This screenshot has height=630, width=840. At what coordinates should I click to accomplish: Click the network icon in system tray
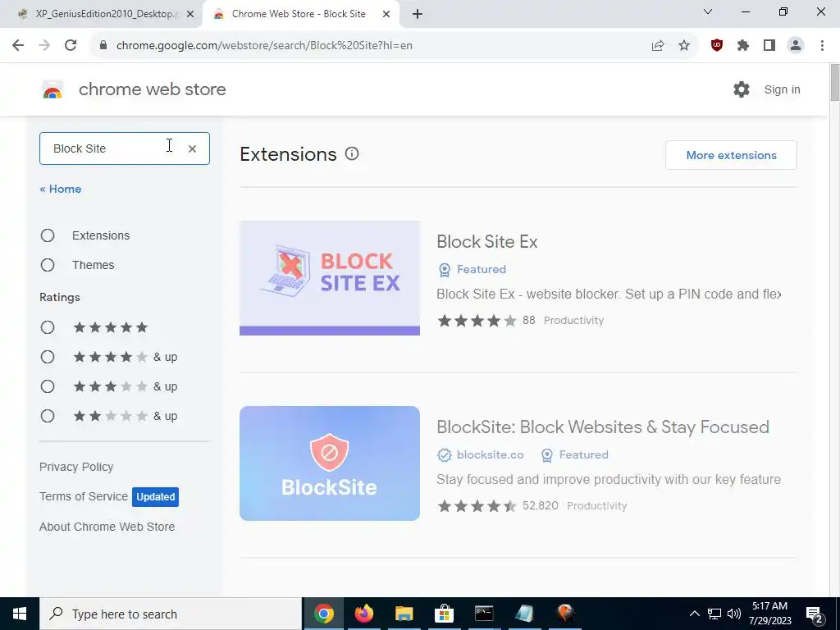click(x=714, y=614)
